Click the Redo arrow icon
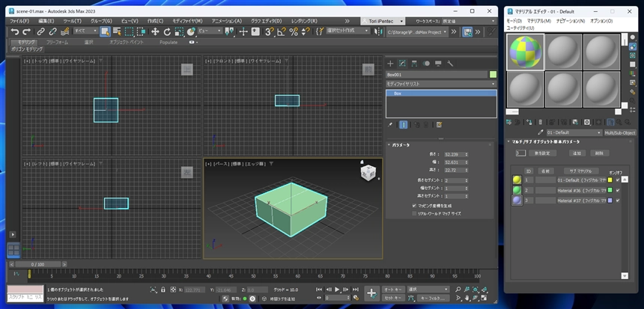644x309 pixels. [x=26, y=31]
